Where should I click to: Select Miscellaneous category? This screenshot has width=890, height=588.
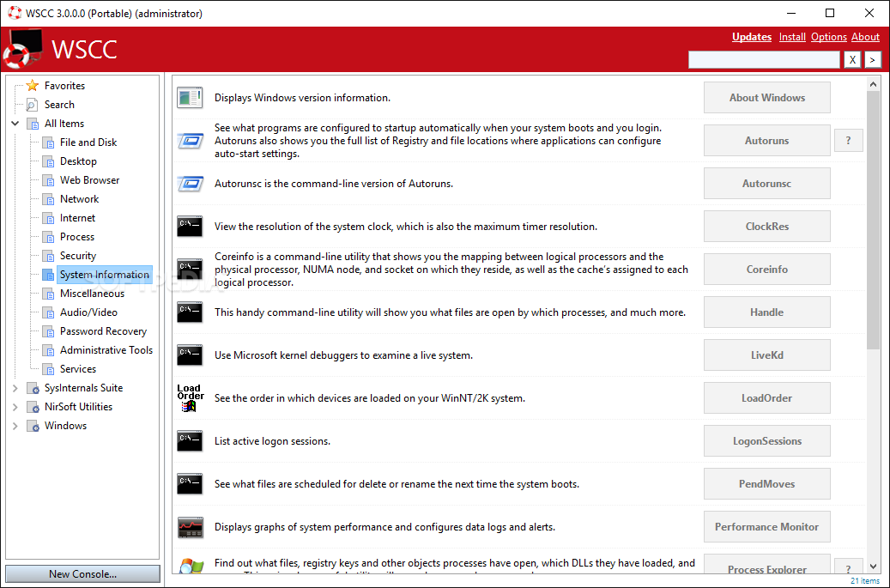pyautogui.click(x=92, y=294)
